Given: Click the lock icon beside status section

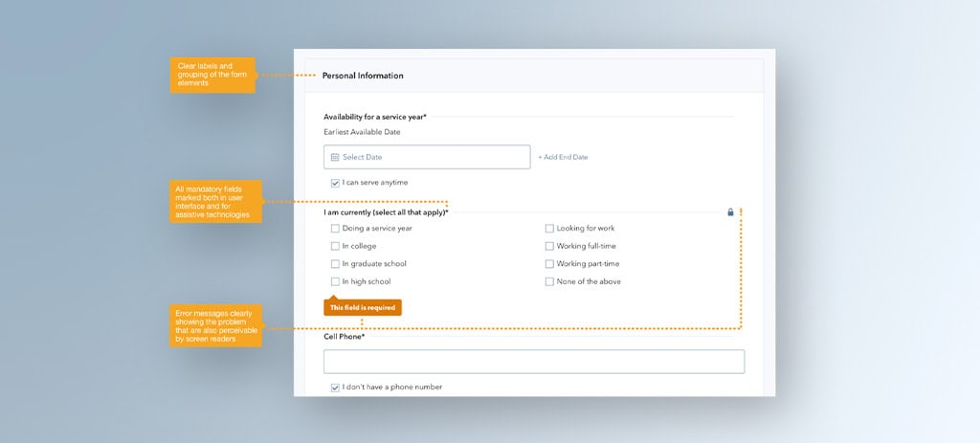Looking at the screenshot, I should click(730, 212).
